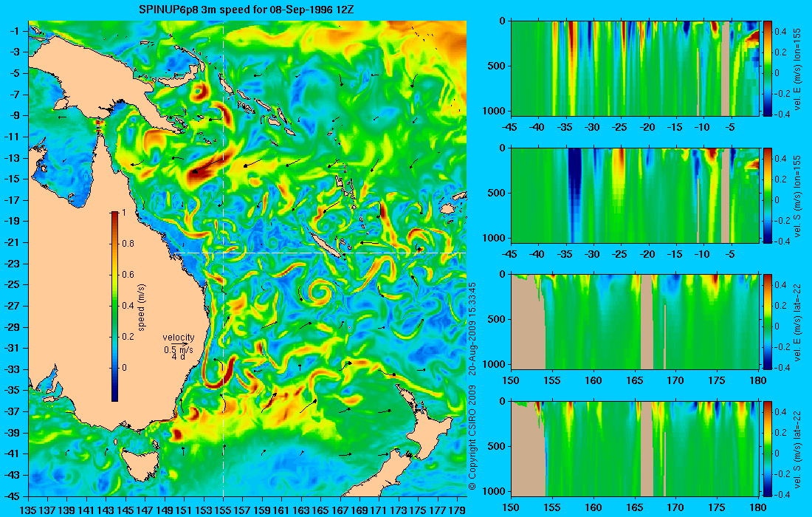Click the speed (m/s) colorbar on the map

click(x=114, y=307)
